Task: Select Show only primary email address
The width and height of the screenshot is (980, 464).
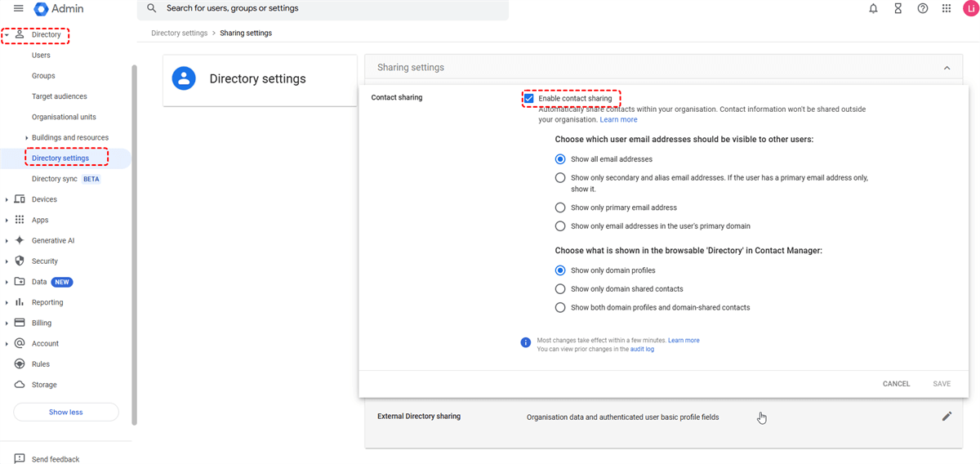Action: (x=560, y=207)
